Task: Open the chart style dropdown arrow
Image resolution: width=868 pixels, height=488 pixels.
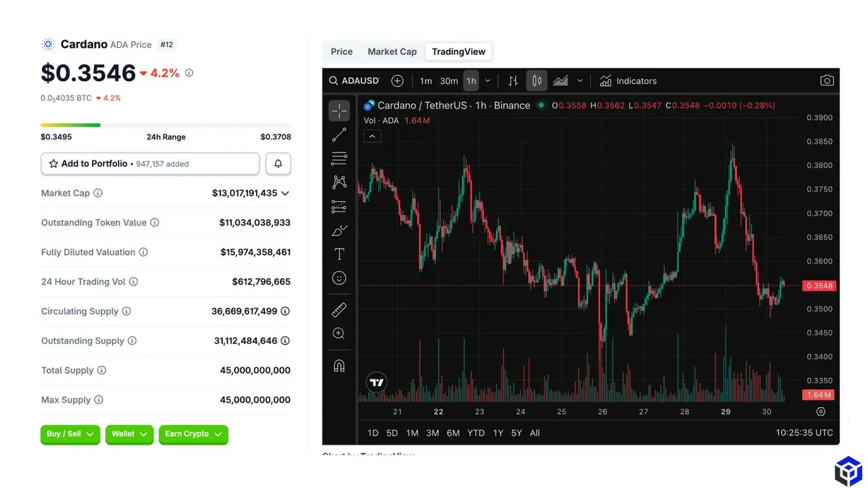Action: [x=579, y=80]
